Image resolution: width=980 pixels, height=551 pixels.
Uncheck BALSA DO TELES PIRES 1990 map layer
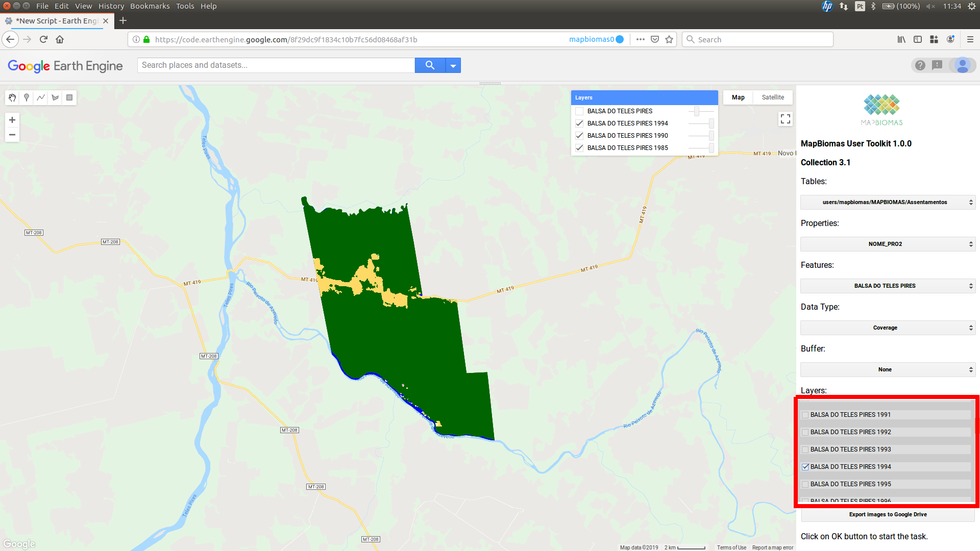pyautogui.click(x=579, y=136)
